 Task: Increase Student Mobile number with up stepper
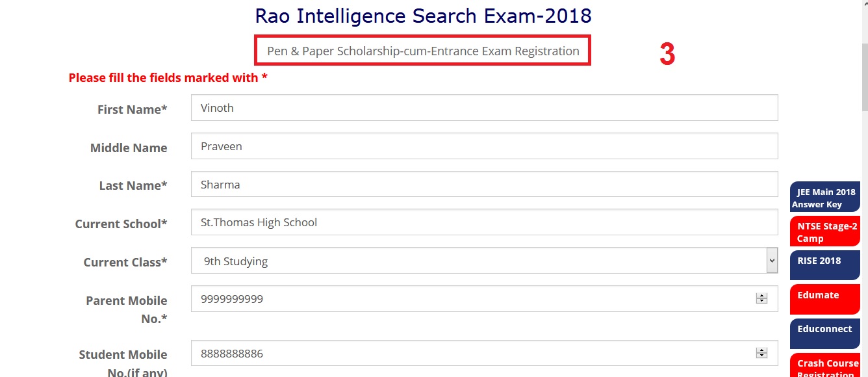(x=761, y=350)
